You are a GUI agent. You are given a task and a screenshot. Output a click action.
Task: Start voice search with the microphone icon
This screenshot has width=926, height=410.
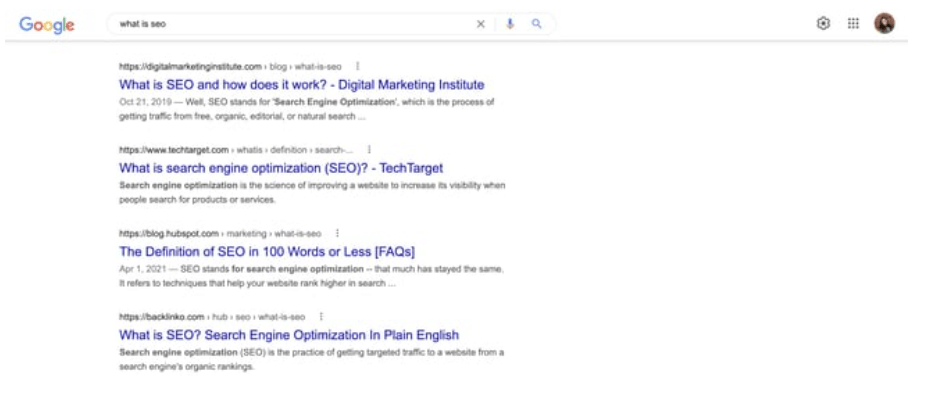510,24
